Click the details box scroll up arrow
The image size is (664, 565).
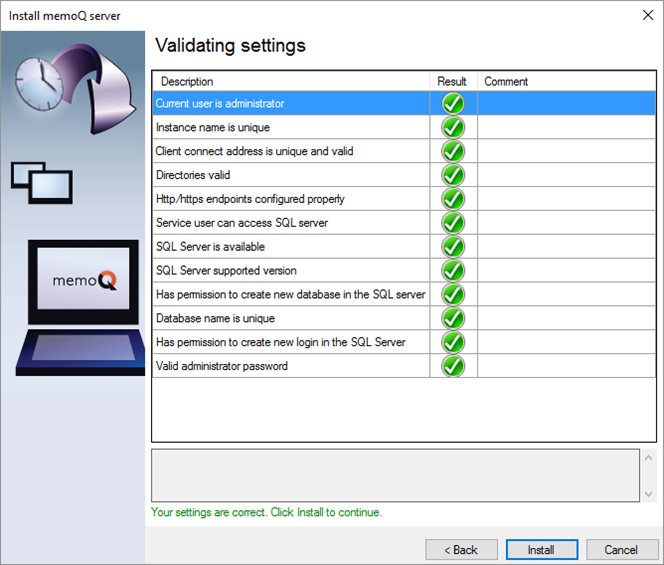(648, 458)
